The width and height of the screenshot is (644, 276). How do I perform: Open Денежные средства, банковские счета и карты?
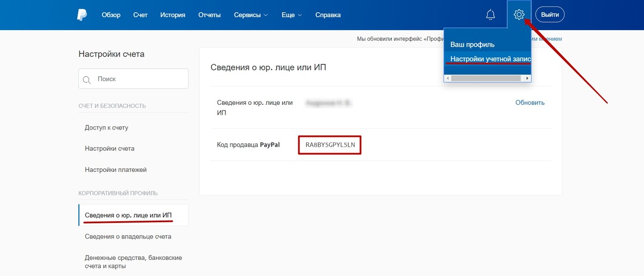pyautogui.click(x=134, y=262)
